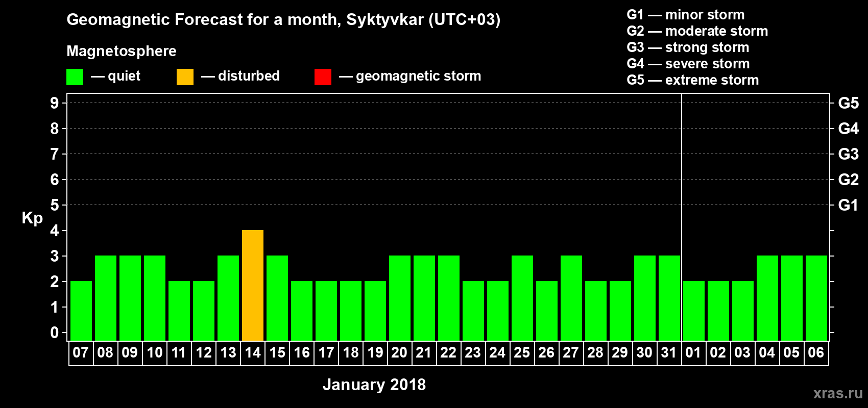The height and width of the screenshot is (408, 868).
Task: Click "G5 — extreme storm" legend text
Action: coord(693,80)
